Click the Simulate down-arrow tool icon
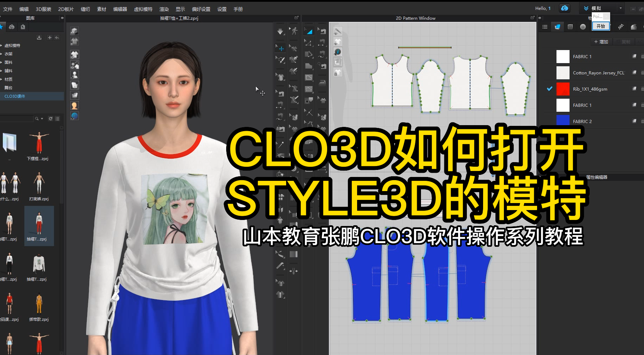This screenshot has height=355, width=644. coord(280,31)
